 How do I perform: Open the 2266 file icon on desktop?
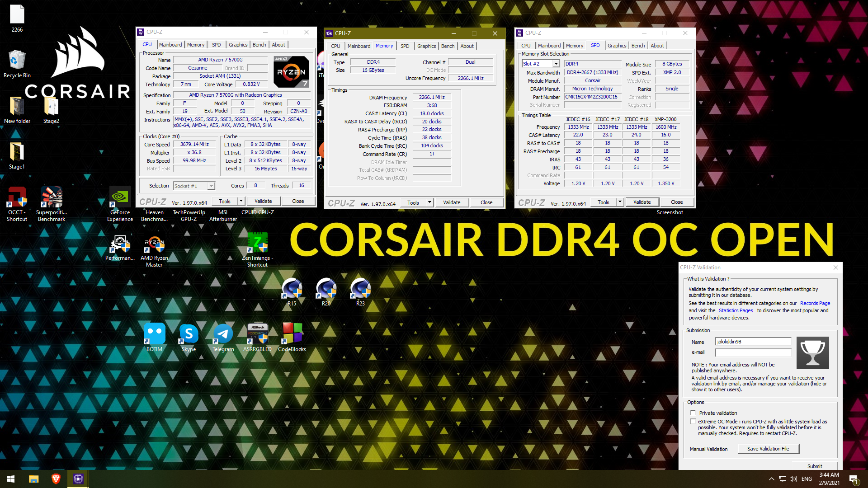pos(17,18)
